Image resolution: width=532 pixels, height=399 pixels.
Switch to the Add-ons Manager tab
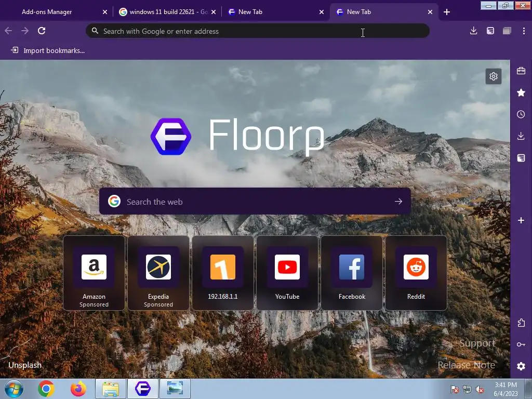[x=47, y=12]
